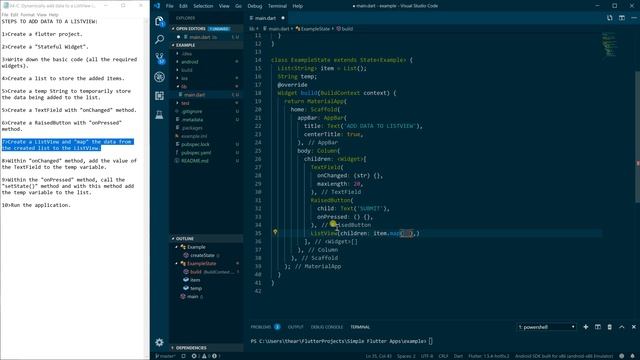Screen dimensions: 640x360
Task: Open the Debug view in the activity bar
Action: tap(160, 77)
